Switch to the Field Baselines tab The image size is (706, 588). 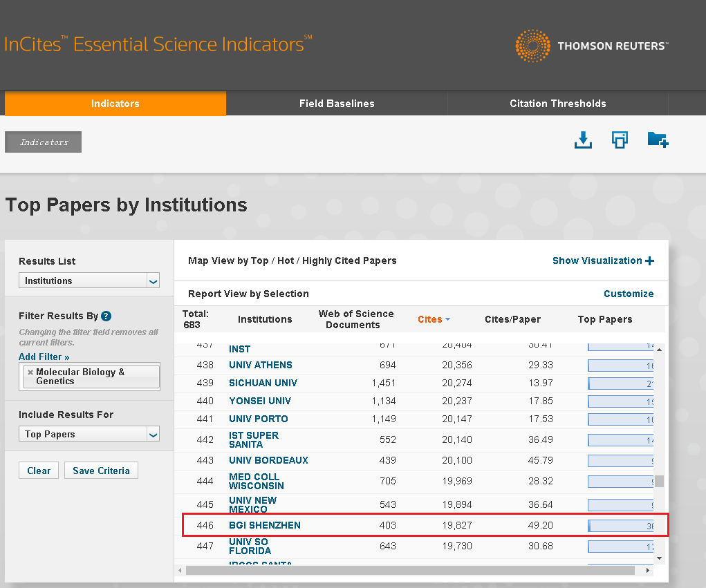coord(337,104)
